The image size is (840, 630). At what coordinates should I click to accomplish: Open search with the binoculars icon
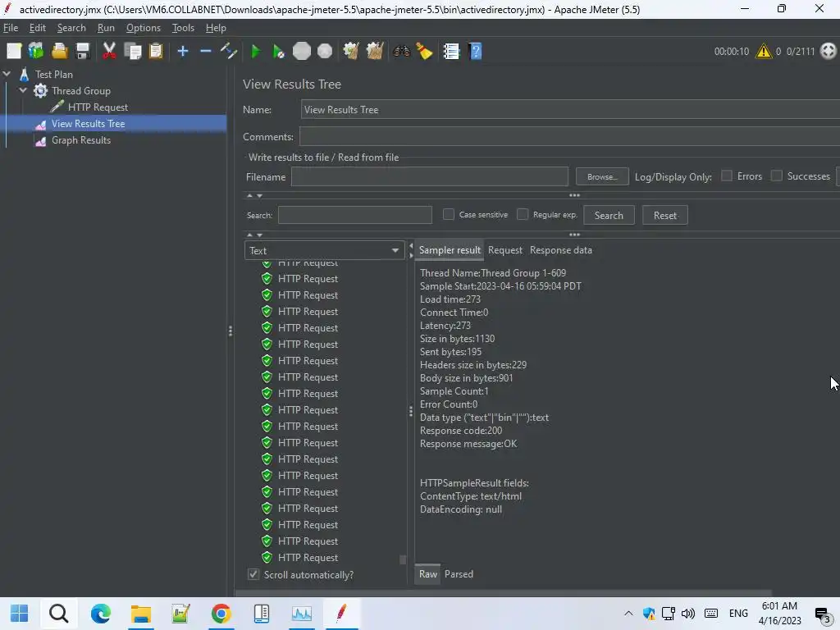[401, 52]
